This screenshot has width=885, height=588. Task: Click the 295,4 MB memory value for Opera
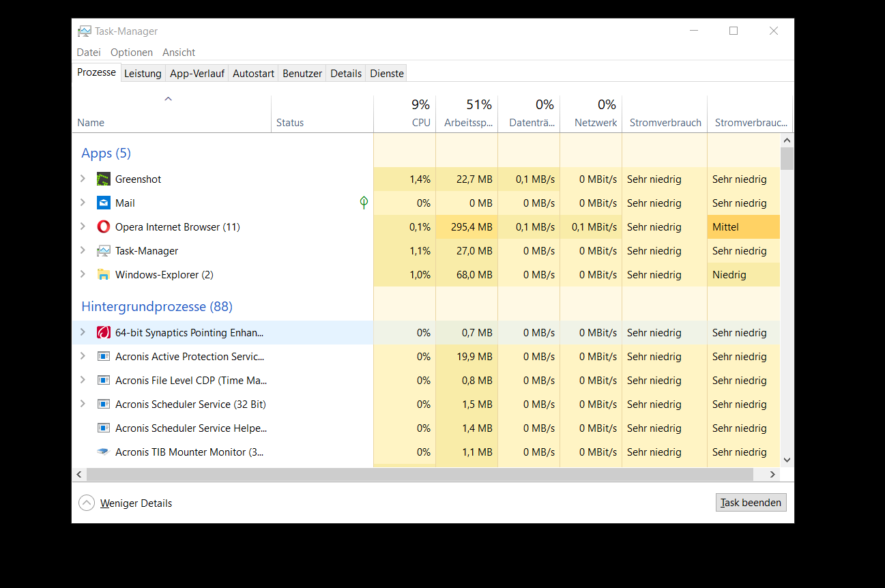[x=471, y=227]
